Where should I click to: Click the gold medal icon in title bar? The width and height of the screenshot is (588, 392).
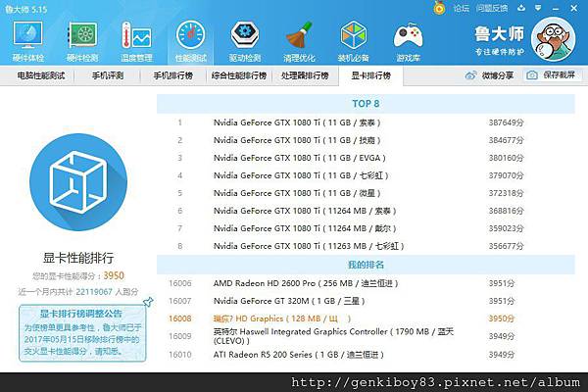pyautogui.click(x=439, y=8)
